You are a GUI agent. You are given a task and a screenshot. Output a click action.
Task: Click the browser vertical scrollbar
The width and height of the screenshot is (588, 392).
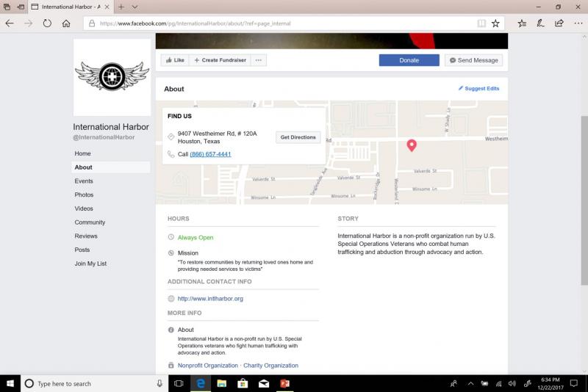point(584,200)
